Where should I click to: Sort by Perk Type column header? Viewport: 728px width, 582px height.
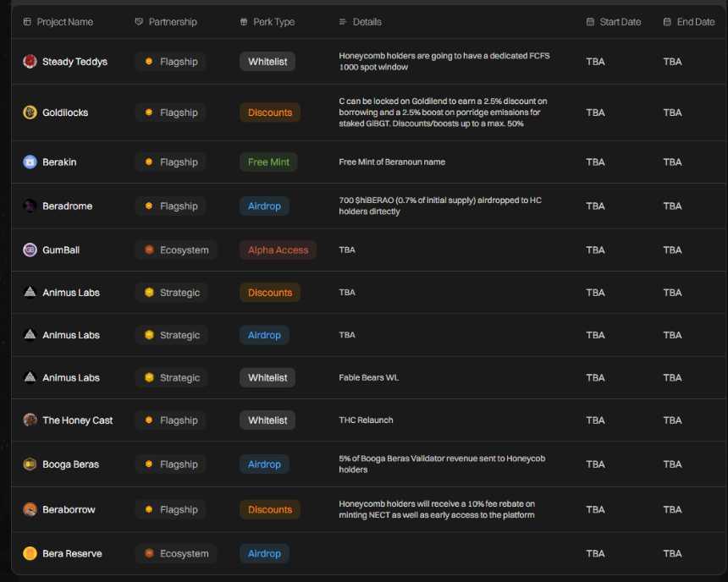click(x=267, y=22)
